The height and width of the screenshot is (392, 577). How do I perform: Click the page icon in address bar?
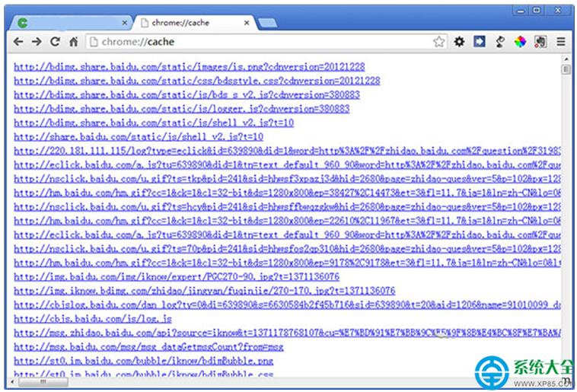pyautogui.click(x=94, y=42)
